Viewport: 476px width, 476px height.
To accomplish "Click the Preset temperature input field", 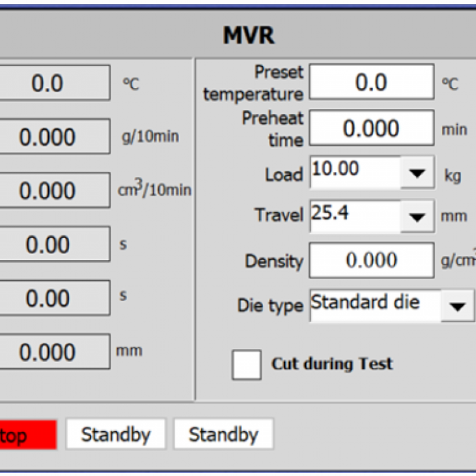I will [371, 82].
